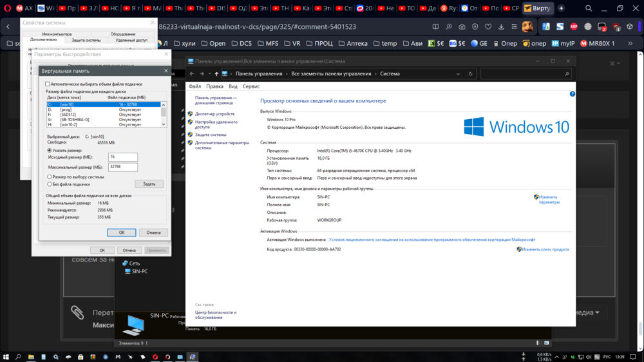Screen dimensions: 644x362
Task: Click the Opera logo menu icon
Action: pos(7,8)
